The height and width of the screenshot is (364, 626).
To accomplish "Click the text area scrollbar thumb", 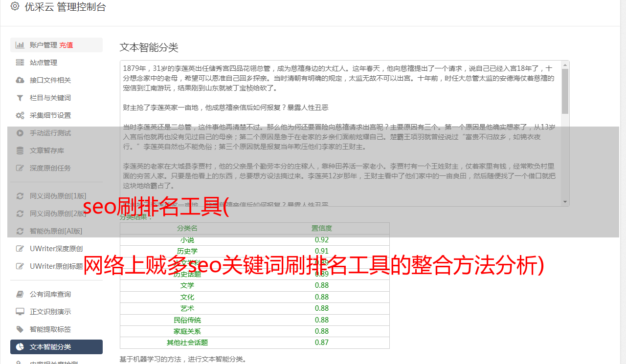I will 565,91.
